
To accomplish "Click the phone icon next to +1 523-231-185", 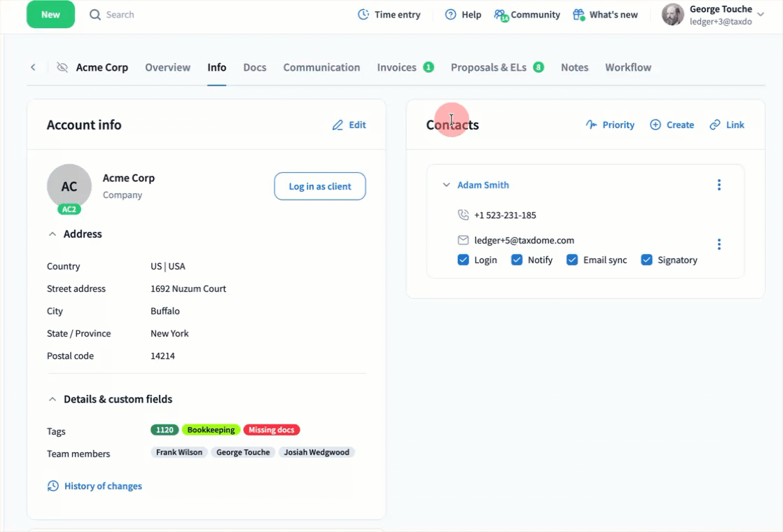I will pyautogui.click(x=464, y=215).
